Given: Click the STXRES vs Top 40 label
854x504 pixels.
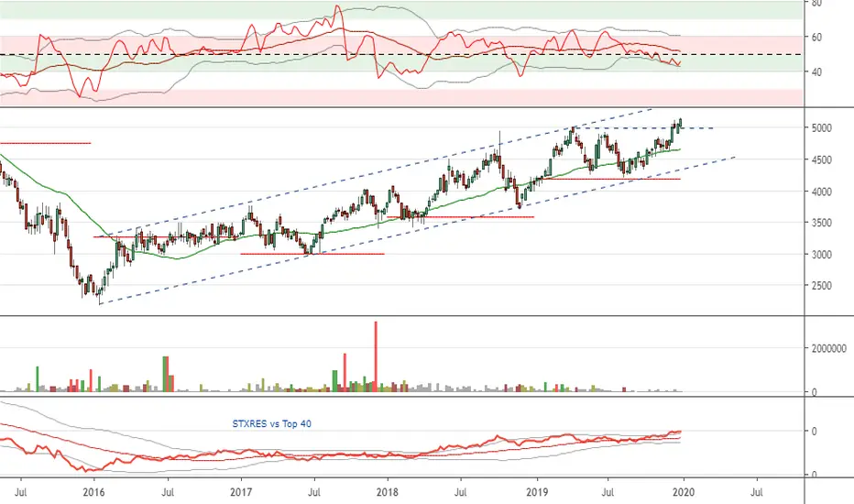Looking at the screenshot, I should click(272, 423).
